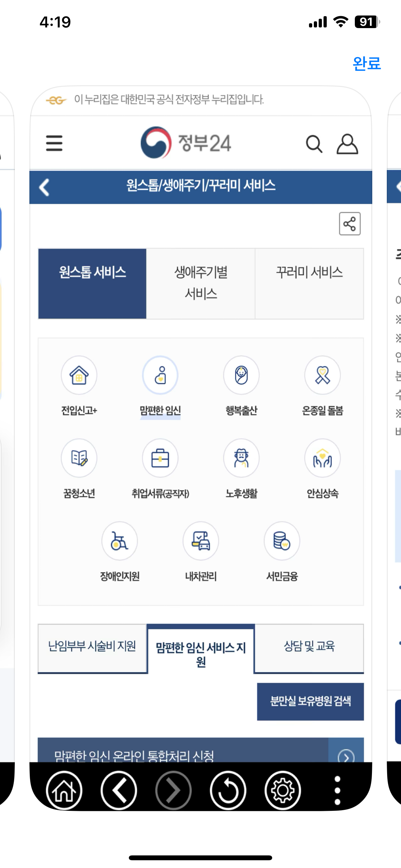Tap the reload icon in bottom bar
The width and height of the screenshot is (401, 868).
click(228, 790)
